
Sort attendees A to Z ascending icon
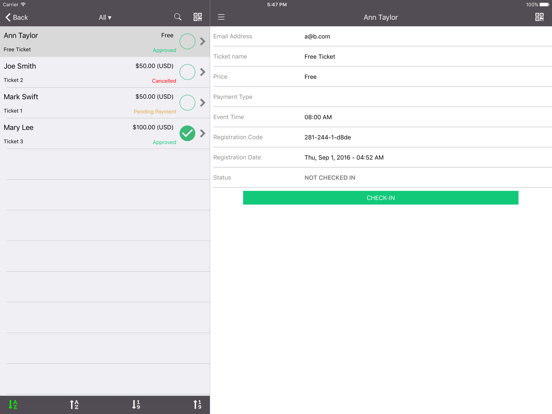74,404
